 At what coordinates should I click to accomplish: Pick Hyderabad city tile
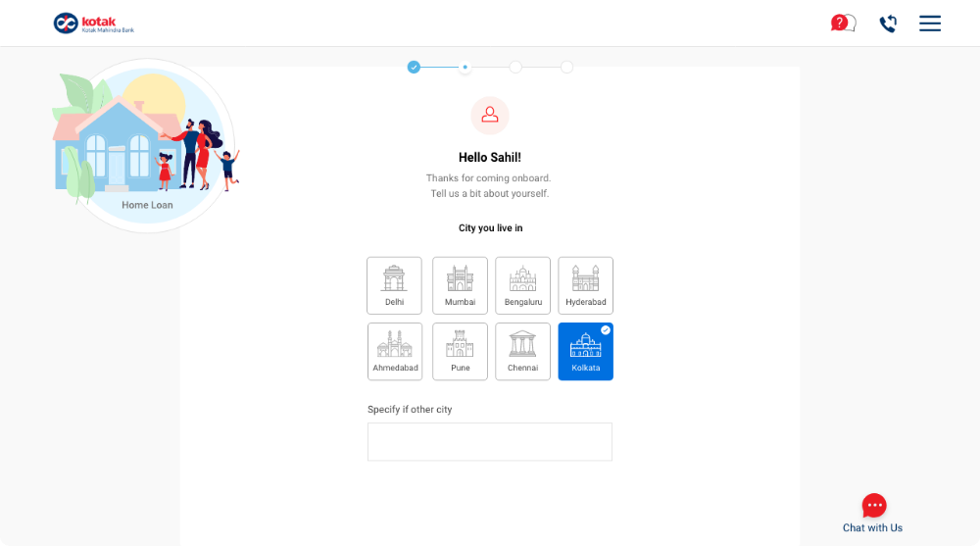pos(586,285)
